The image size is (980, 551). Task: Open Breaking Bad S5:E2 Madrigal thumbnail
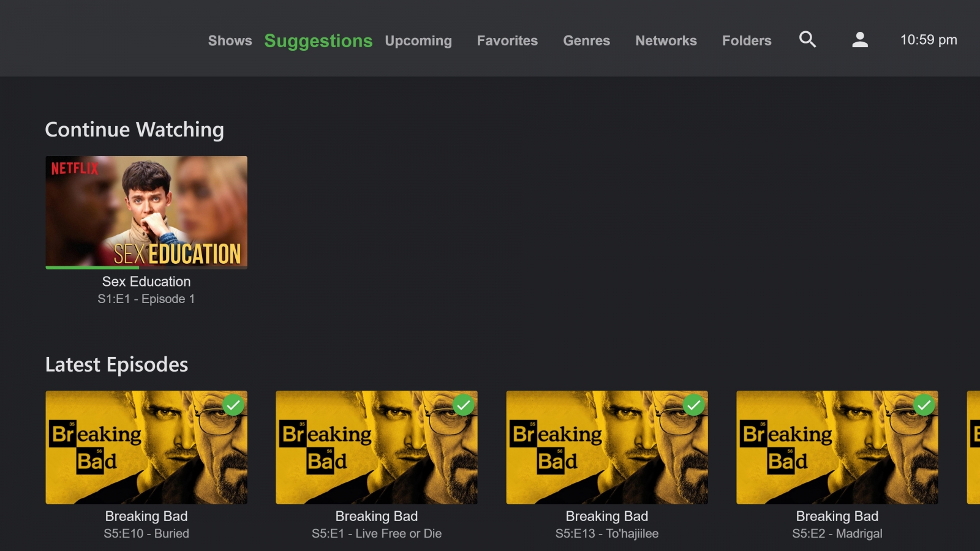pyautogui.click(x=837, y=448)
